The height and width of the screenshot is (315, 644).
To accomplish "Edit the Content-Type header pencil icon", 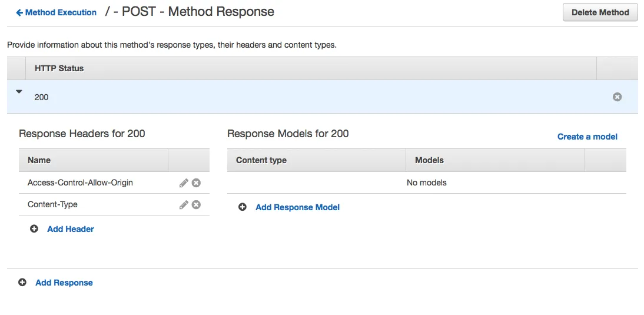I will (x=184, y=205).
